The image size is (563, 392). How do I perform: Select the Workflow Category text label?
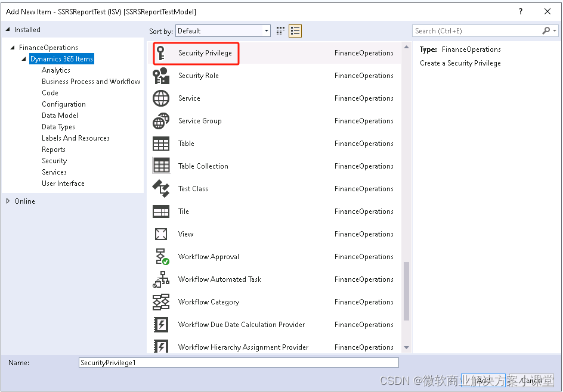point(209,302)
